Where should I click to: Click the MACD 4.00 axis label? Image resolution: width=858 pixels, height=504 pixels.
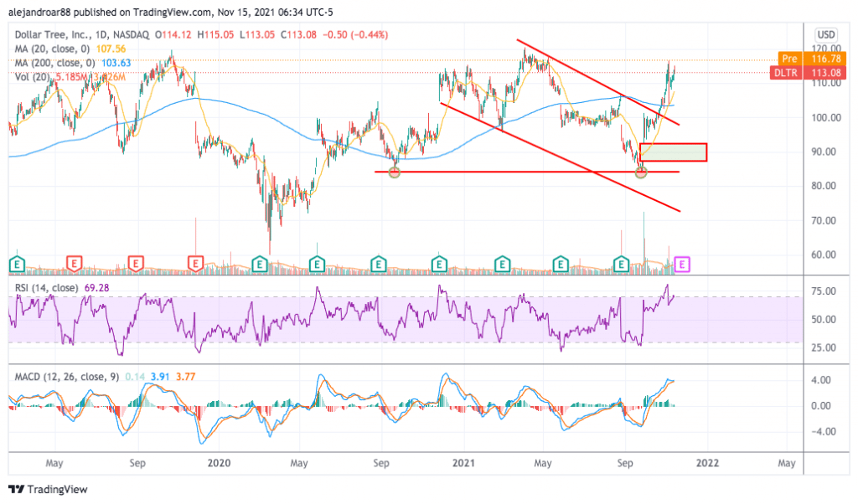point(821,380)
